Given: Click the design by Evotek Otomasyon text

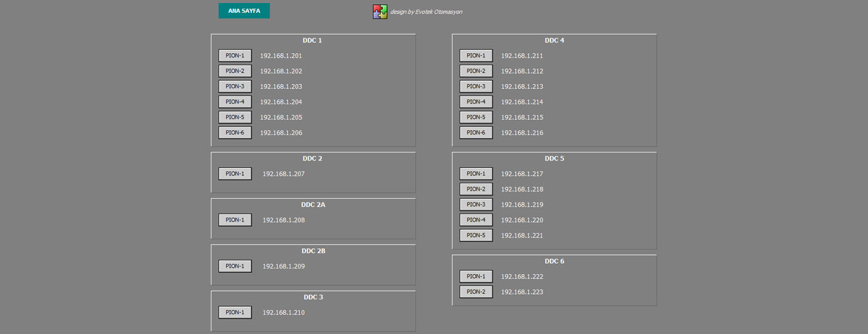Looking at the screenshot, I should [x=426, y=12].
